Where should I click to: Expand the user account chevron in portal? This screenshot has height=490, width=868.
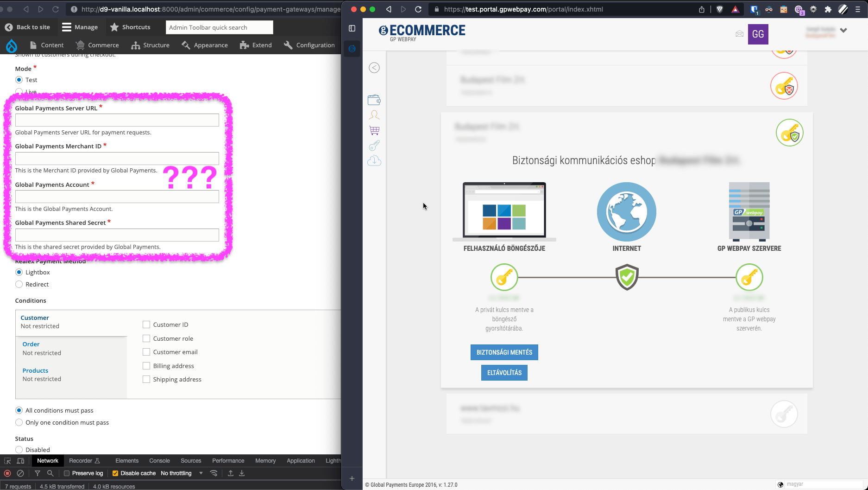coord(843,31)
